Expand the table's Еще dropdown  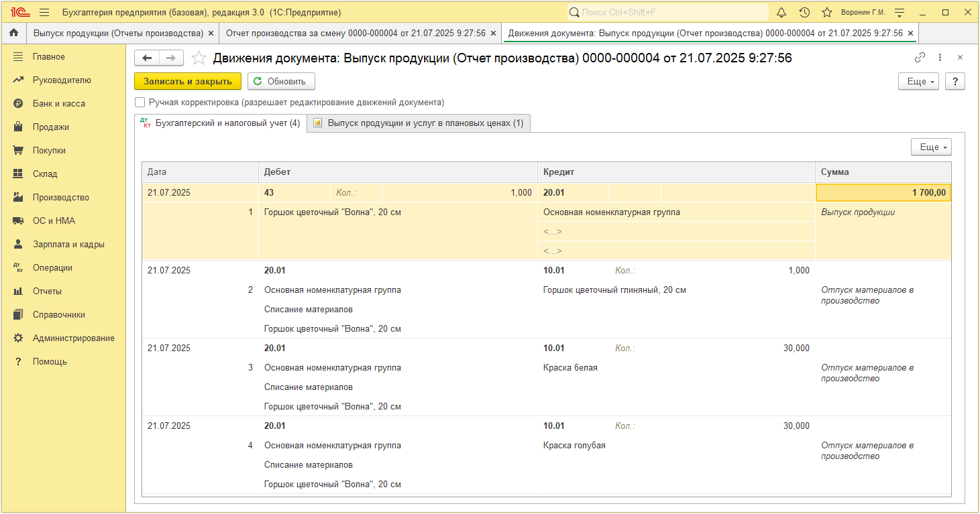[x=931, y=147]
